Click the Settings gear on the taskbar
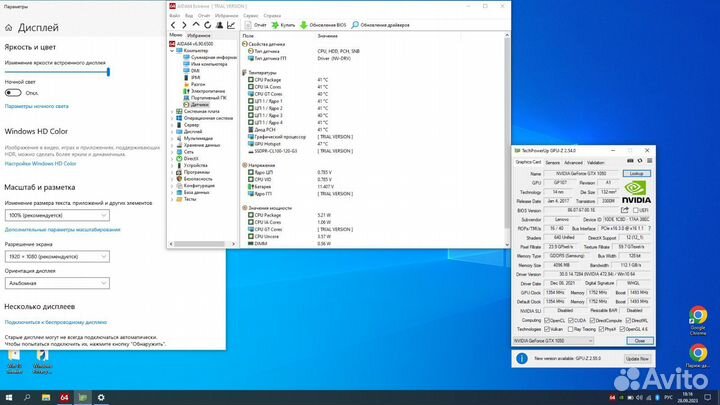This screenshot has width=720, height=405. coord(101,397)
